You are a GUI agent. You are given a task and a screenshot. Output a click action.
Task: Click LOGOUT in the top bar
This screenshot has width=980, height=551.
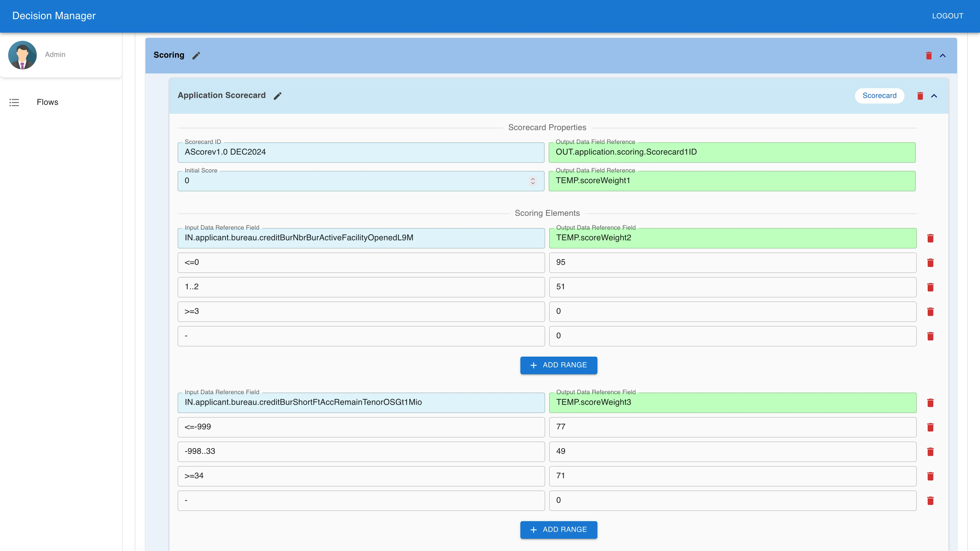(x=947, y=16)
